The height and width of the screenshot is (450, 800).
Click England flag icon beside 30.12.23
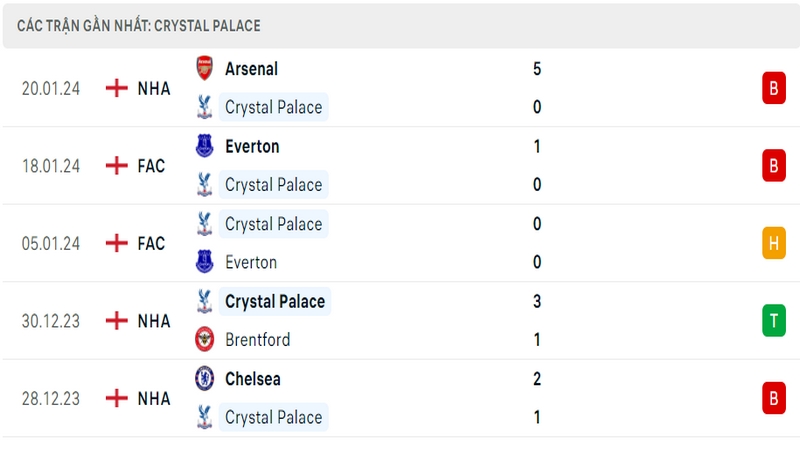coord(116,321)
